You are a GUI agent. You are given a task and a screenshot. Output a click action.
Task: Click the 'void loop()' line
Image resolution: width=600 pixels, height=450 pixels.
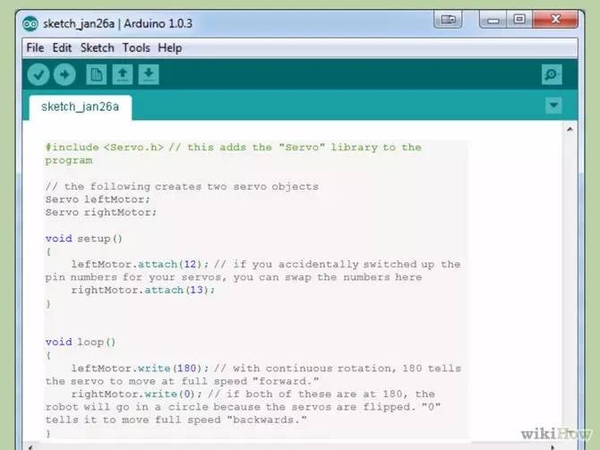coord(80,342)
